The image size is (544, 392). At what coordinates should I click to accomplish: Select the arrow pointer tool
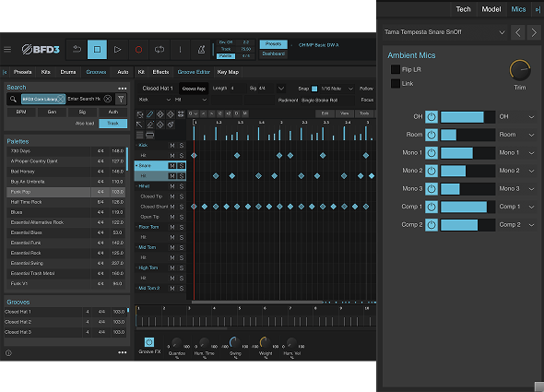point(139,125)
